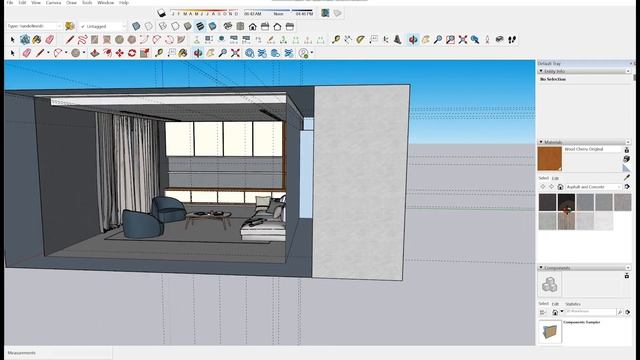Screen dimensions: 640x360
Task: Enable Wireframe face style
Action: point(162,27)
